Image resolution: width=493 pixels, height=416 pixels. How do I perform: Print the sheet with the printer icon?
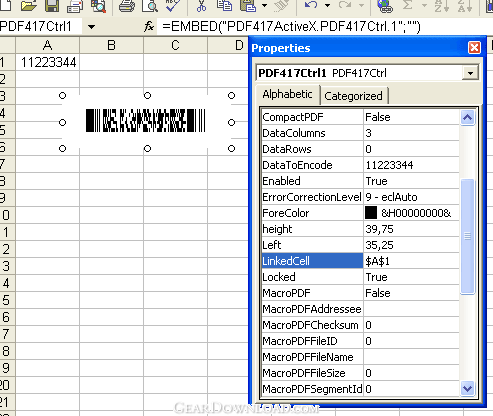click(x=127, y=5)
